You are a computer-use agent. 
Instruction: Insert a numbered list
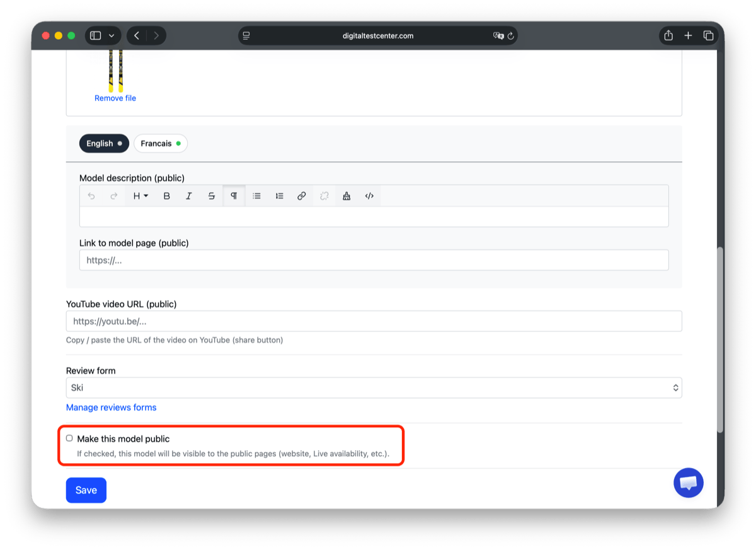point(280,196)
